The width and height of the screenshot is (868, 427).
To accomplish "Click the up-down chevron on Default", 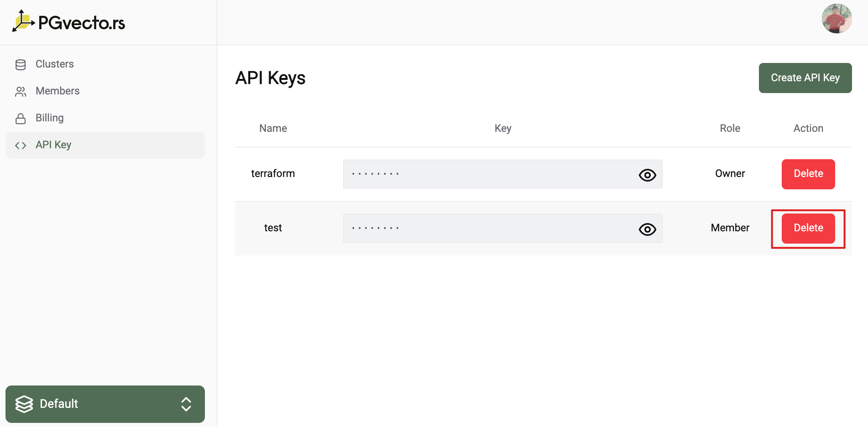I will (x=186, y=404).
